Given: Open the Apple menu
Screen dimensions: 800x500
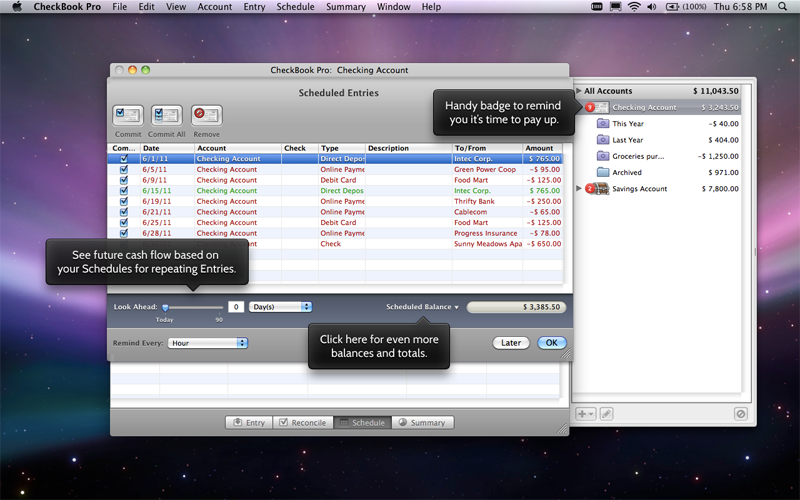Looking at the screenshot, I should (x=17, y=7).
